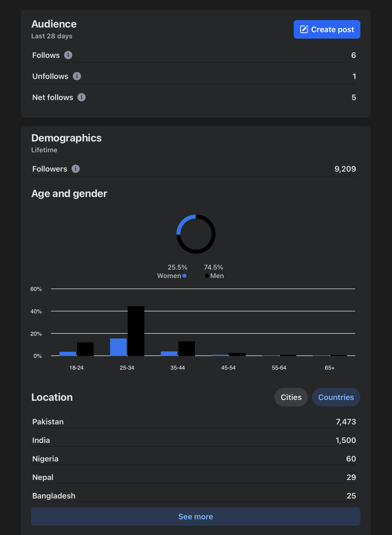Viewport: 392px width, 535px height.
Task: Expand locations with See more
Action: pyautogui.click(x=195, y=516)
